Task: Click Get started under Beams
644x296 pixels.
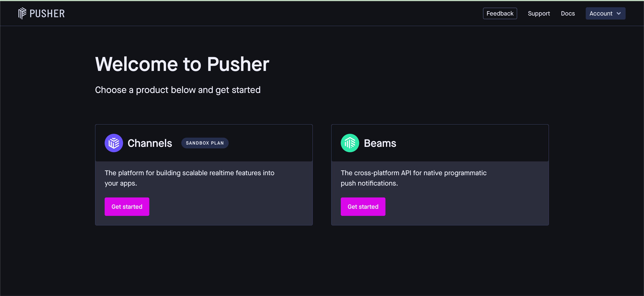Action: pyautogui.click(x=363, y=206)
